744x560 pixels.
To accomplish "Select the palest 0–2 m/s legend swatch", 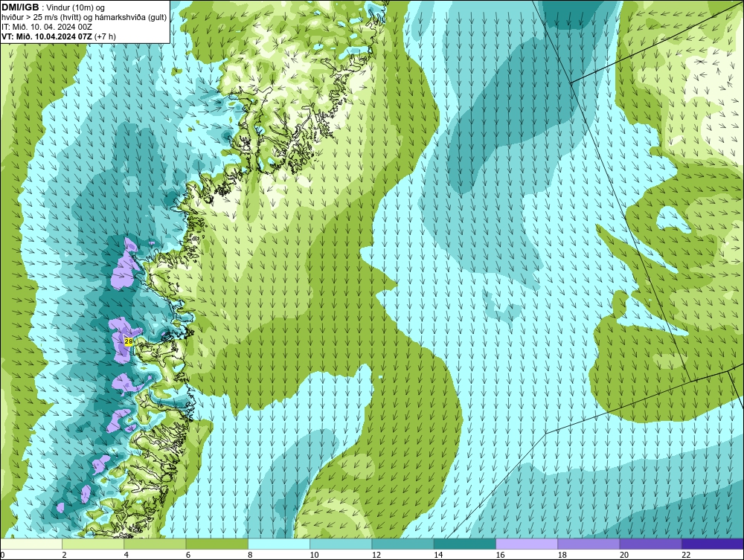I will click(31, 544).
